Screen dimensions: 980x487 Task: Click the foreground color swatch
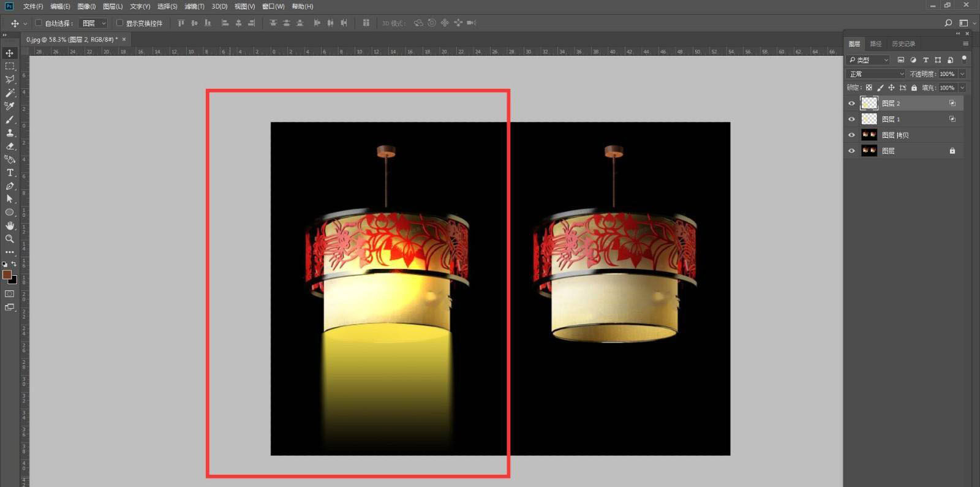7,274
